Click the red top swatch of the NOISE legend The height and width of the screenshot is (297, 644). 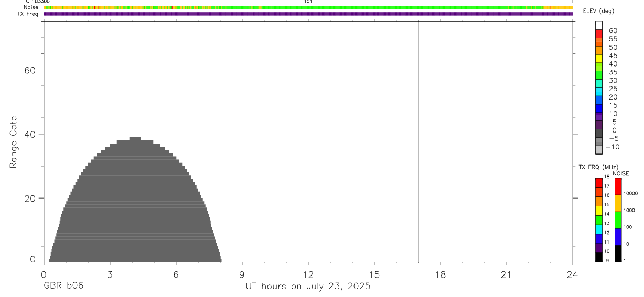click(x=618, y=186)
